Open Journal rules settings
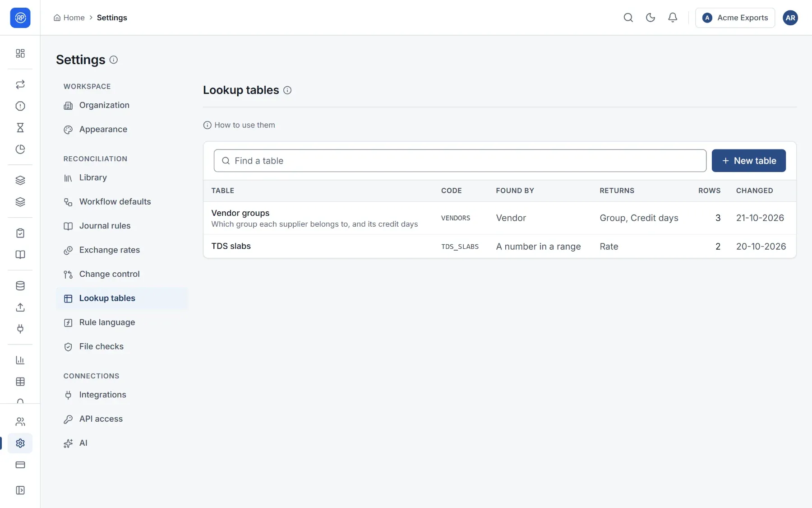The height and width of the screenshot is (508, 812). pyautogui.click(x=122, y=226)
